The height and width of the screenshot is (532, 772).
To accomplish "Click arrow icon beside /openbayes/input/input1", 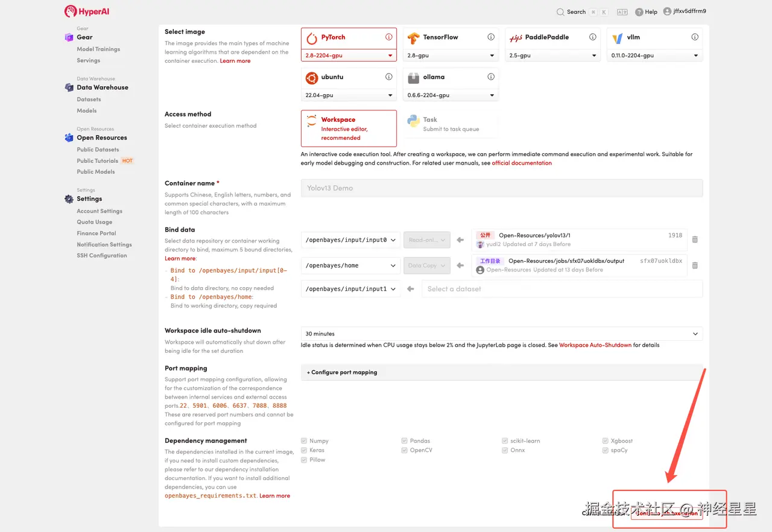I will click(x=411, y=289).
